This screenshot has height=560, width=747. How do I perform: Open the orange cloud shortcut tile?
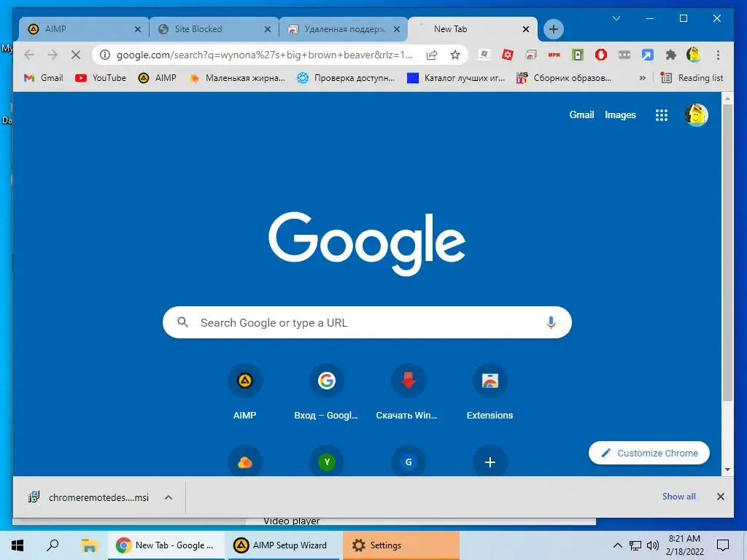click(x=245, y=462)
